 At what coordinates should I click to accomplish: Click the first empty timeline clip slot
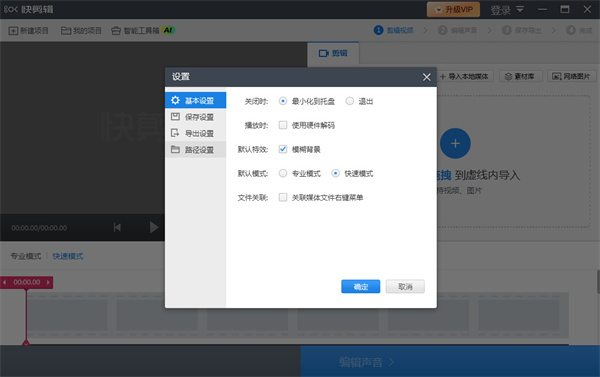[x=67, y=315]
